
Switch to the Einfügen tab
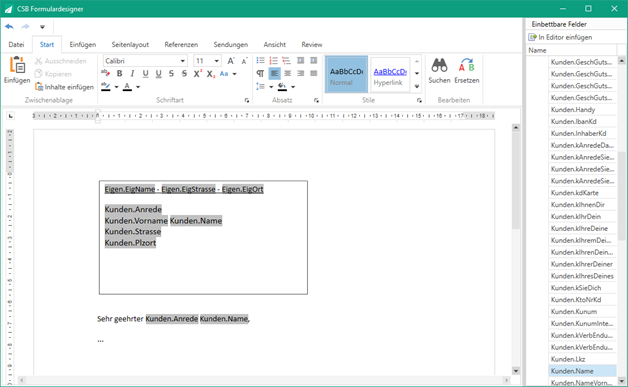pos(83,44)
